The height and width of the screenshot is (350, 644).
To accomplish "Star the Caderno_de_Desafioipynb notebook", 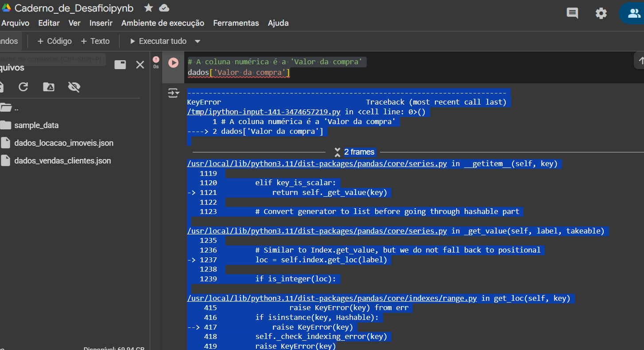I will [149, 8].
